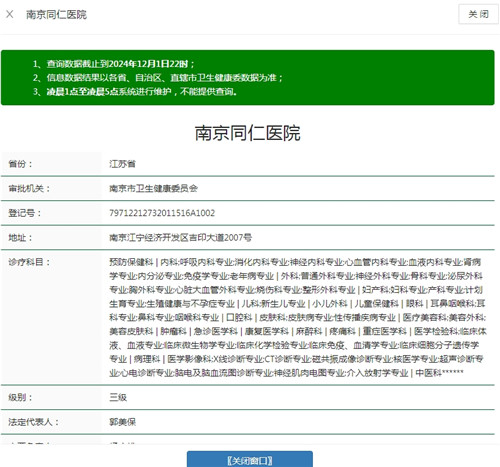
Task: Click the name 郭美保
Action: (122, 422)
